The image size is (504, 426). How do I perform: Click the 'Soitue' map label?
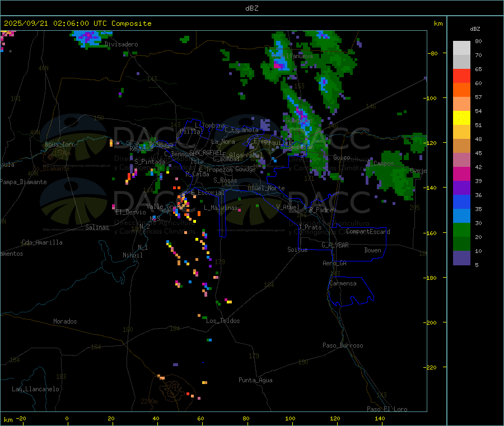(x=297, y=250)
